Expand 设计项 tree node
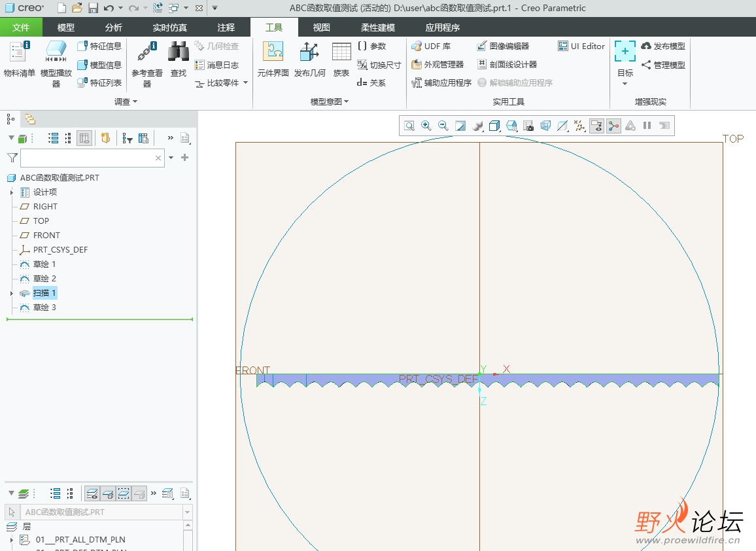Image resolution: width=756 pixels, height=551 pixels. tap(12, 192)
